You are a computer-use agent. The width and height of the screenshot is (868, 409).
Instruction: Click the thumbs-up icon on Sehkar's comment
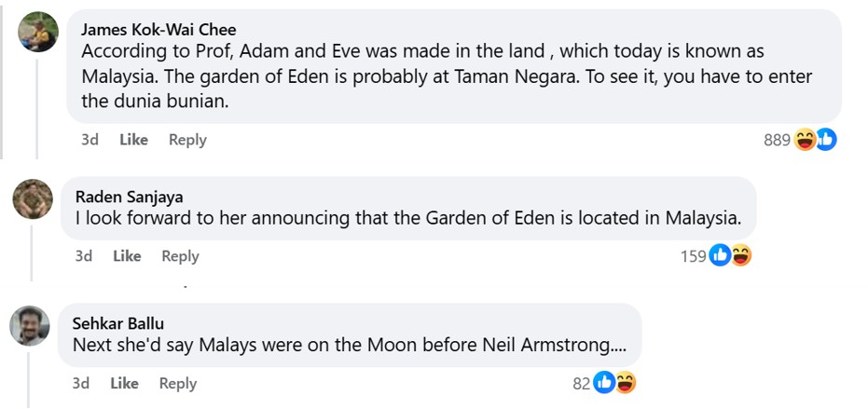pos(604,382)
